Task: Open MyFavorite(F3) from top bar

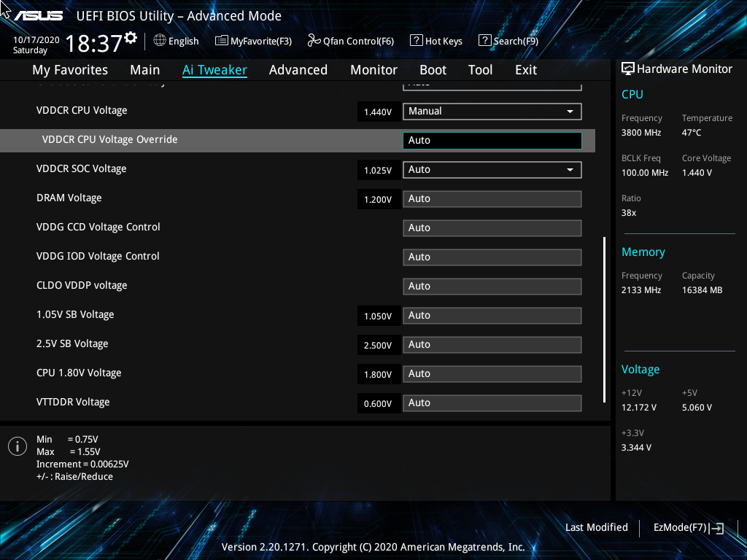Action: (253, 41)
